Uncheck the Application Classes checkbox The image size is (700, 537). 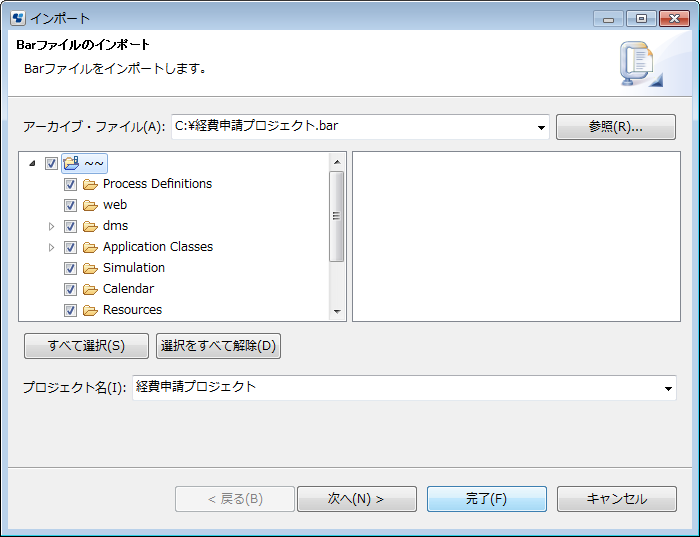(x=70, y=247)
